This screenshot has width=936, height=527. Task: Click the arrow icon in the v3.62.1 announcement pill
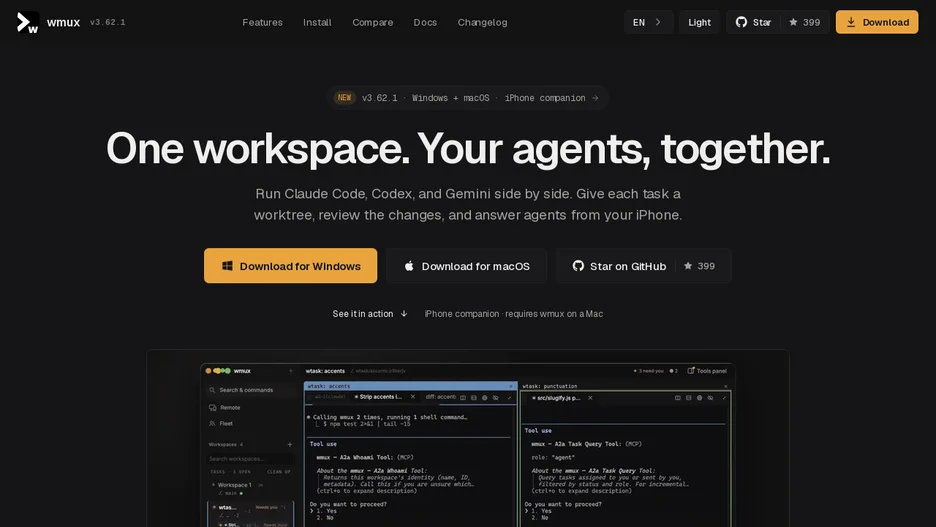point(595,98)
